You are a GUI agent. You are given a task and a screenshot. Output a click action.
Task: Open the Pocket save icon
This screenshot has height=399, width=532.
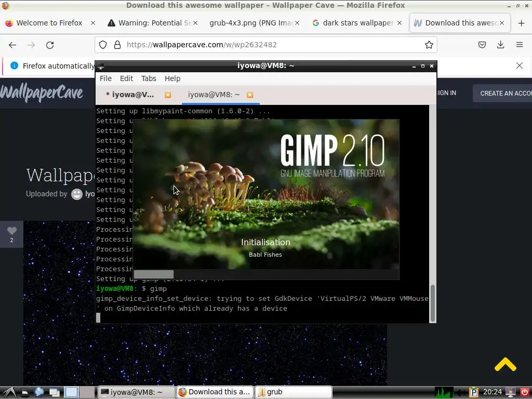482,45
